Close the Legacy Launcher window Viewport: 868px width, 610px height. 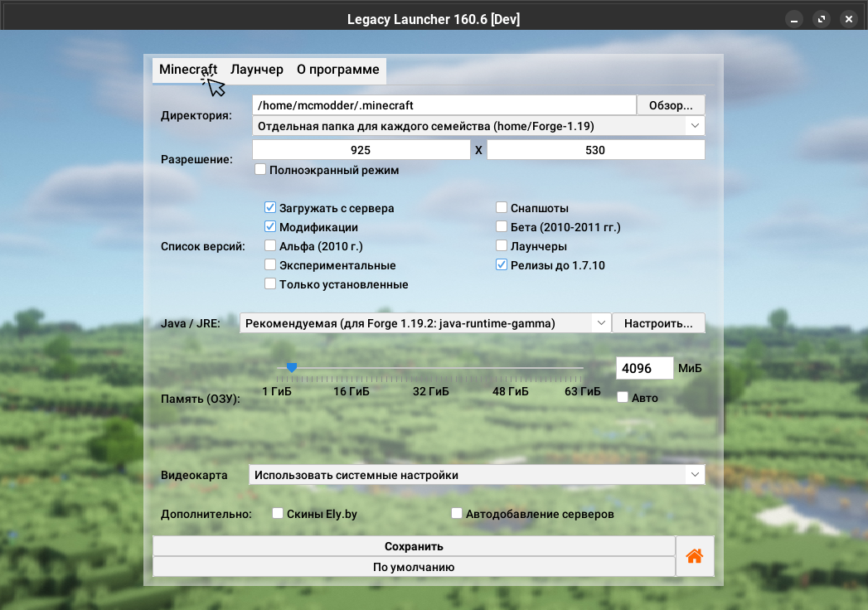tap(849, 19)
